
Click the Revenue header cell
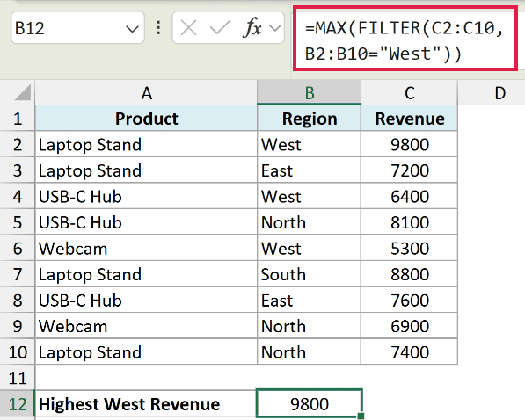(409, 119)
